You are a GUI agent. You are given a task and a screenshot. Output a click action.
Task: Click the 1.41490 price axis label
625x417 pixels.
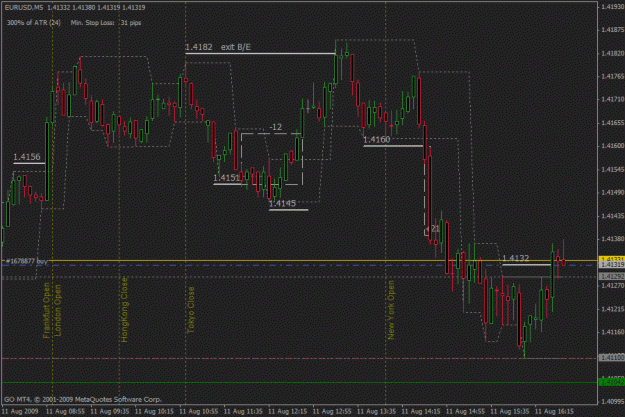tap(613, 193)
